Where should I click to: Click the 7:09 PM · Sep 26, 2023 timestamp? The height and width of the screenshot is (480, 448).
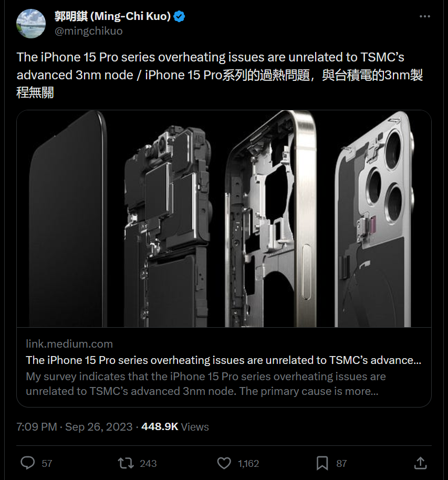point(75,426)
